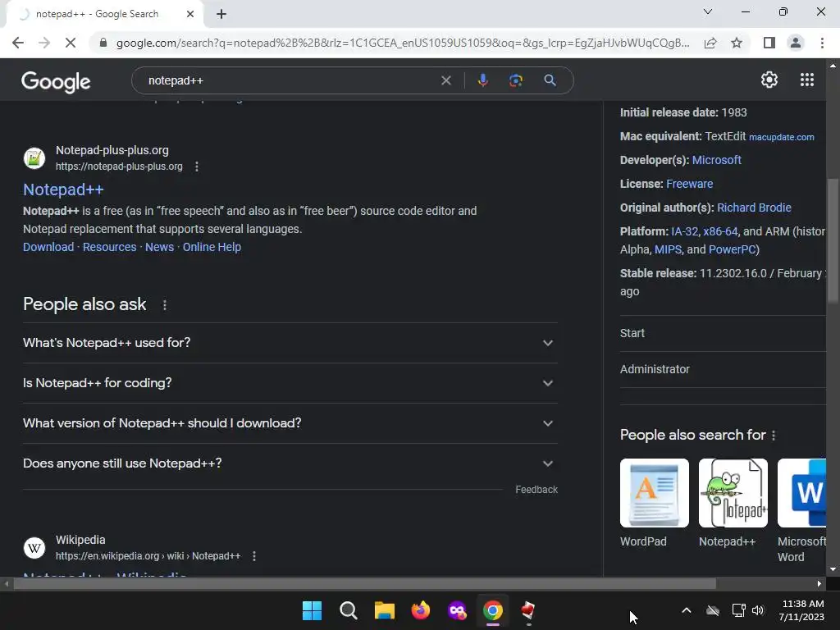
Task: Expand Is Notepad++ for coding question
Action: coord(290,383)
